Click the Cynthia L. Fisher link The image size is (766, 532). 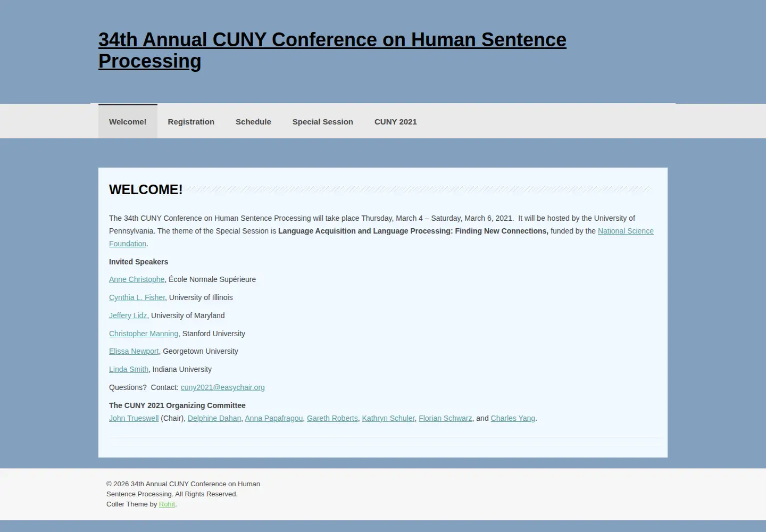click(137, 297)
